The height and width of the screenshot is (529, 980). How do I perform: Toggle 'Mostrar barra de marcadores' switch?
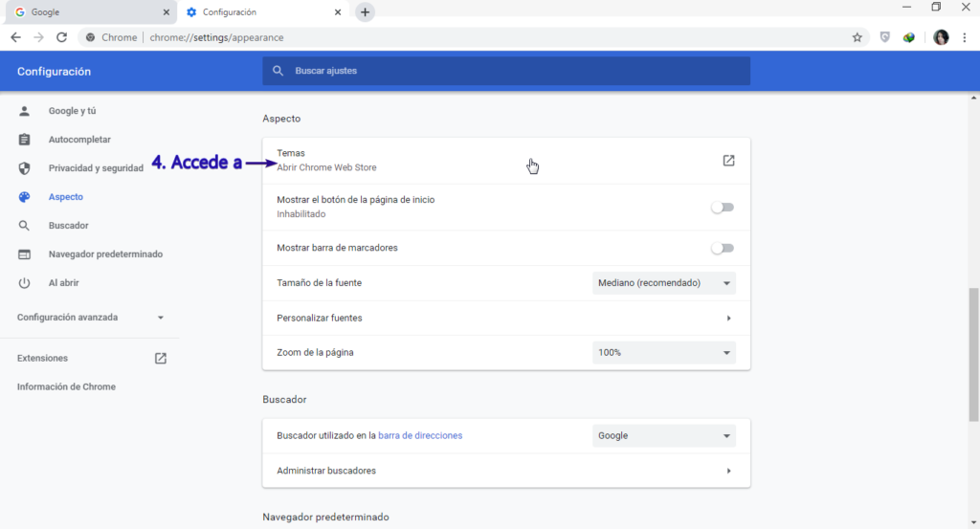click(722, 248)
